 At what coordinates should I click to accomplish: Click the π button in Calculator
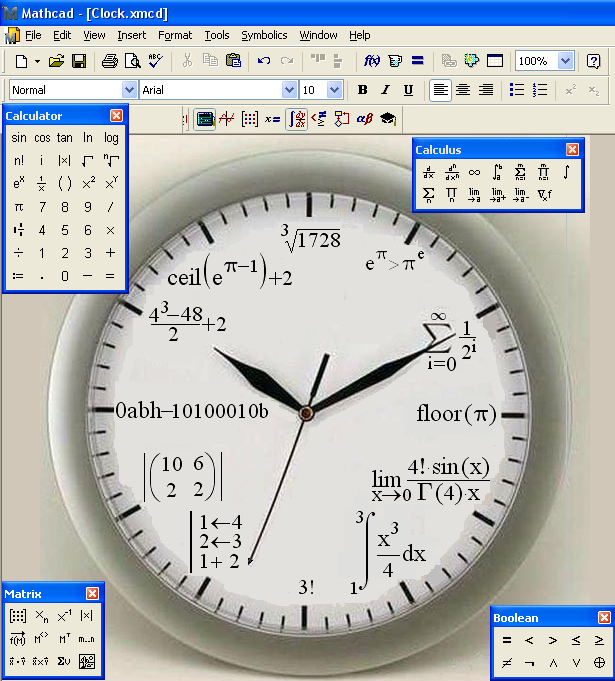coord(19,207)
